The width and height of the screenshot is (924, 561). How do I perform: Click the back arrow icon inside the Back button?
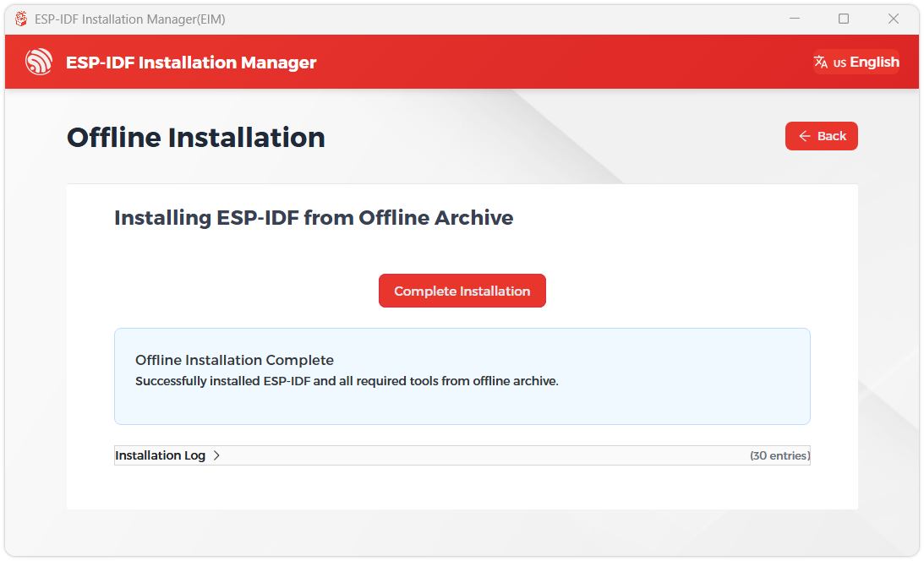(803, 136)
